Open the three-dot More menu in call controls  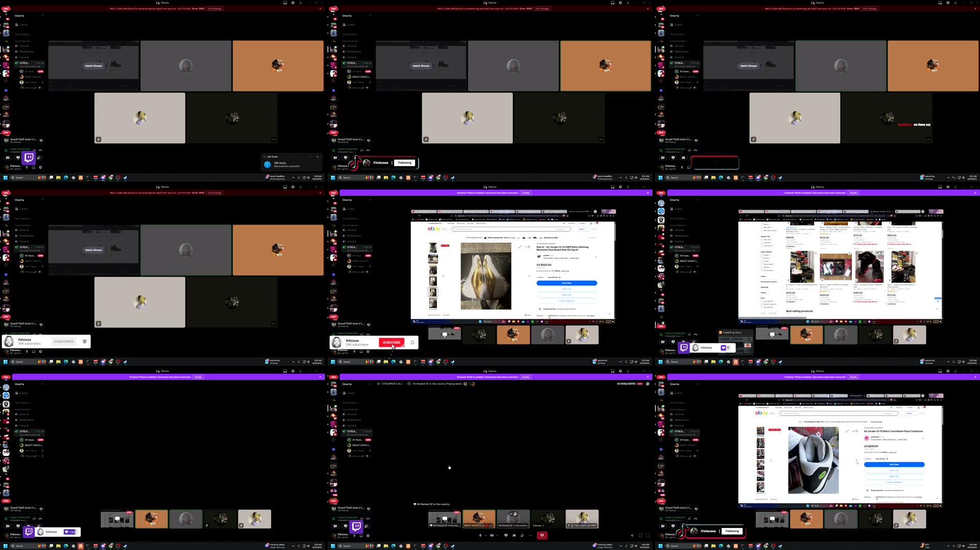click(x=530, y=535)
